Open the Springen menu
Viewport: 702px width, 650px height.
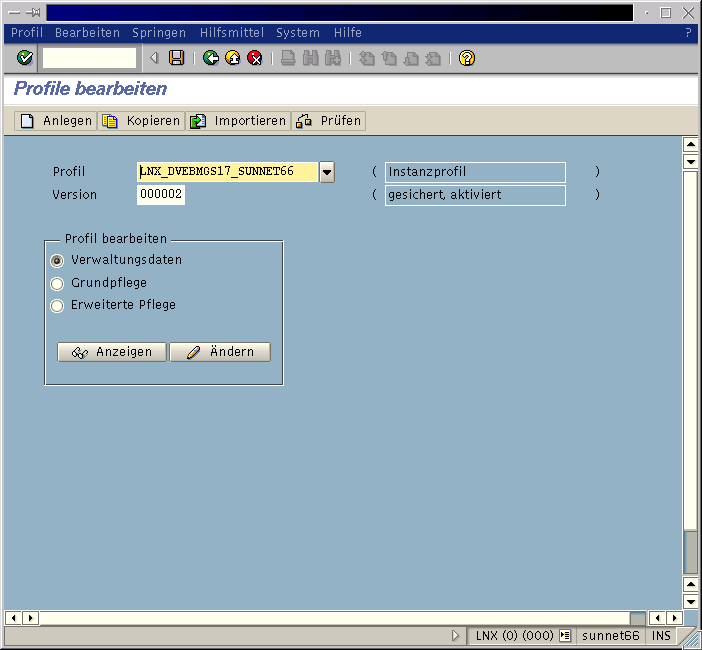pyautogui.click(x=158, y=33)
